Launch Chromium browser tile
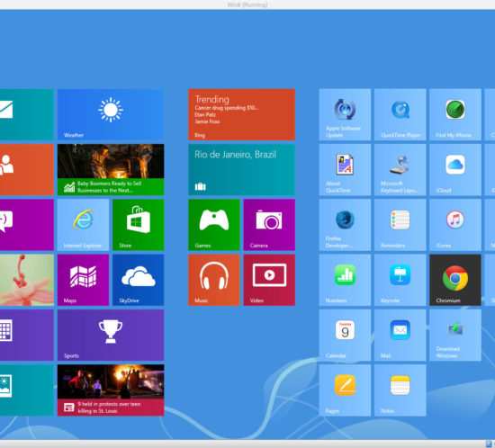The width and height of the screenshot is (495, 448). (455, 280)
